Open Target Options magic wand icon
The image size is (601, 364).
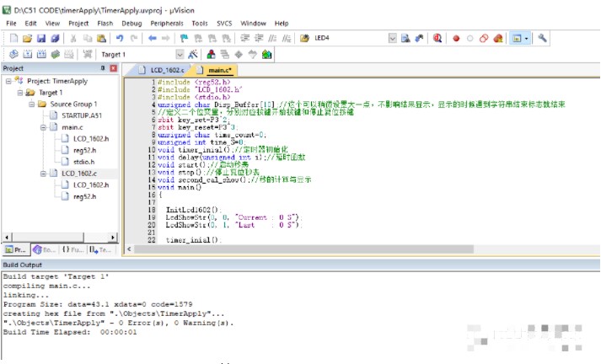[194, 55]
